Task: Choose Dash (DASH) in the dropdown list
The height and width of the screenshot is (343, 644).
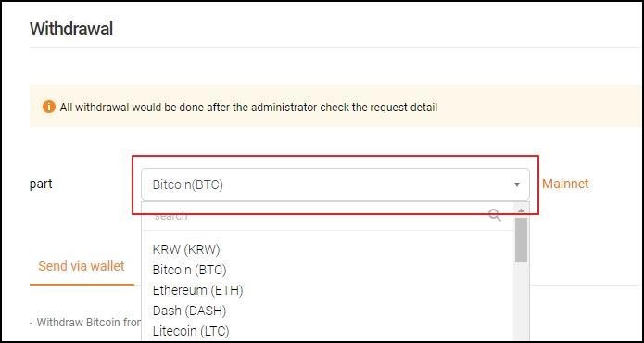Action: [x=189, y=311]
